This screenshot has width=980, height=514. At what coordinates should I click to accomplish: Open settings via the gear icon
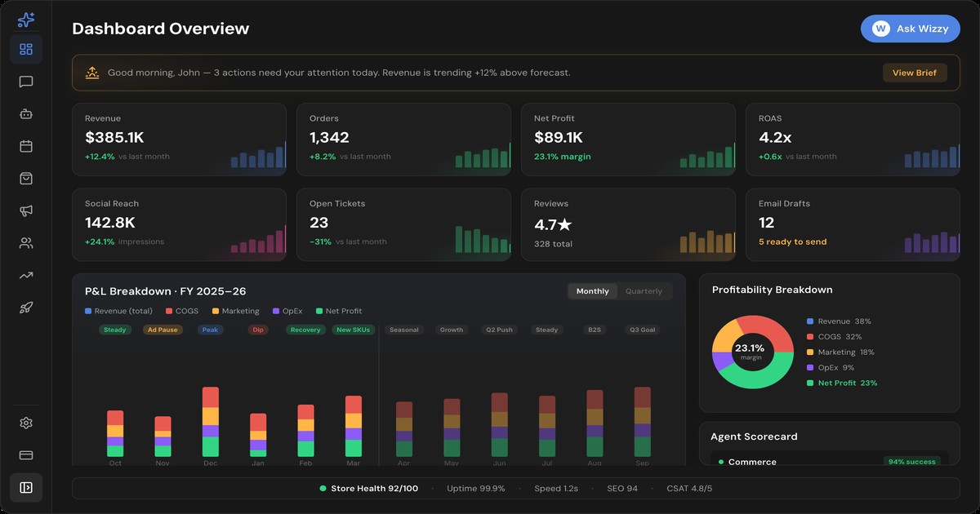26,423
